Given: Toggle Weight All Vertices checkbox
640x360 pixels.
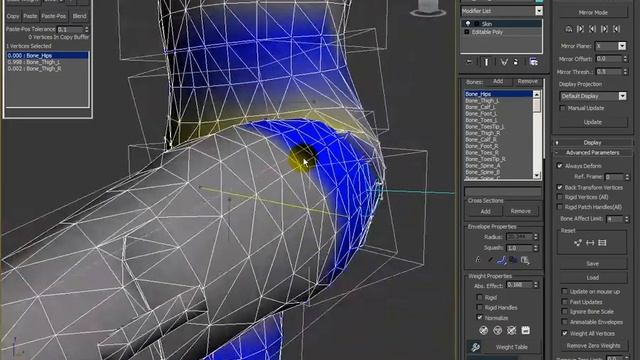Looking at the screenshot, I should 564,333.
